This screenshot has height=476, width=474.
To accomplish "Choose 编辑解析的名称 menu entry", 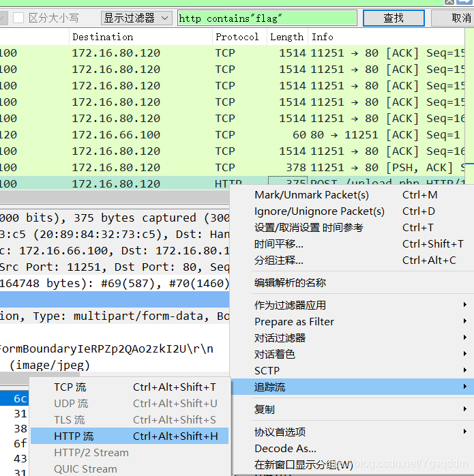I will pos(352,283).
